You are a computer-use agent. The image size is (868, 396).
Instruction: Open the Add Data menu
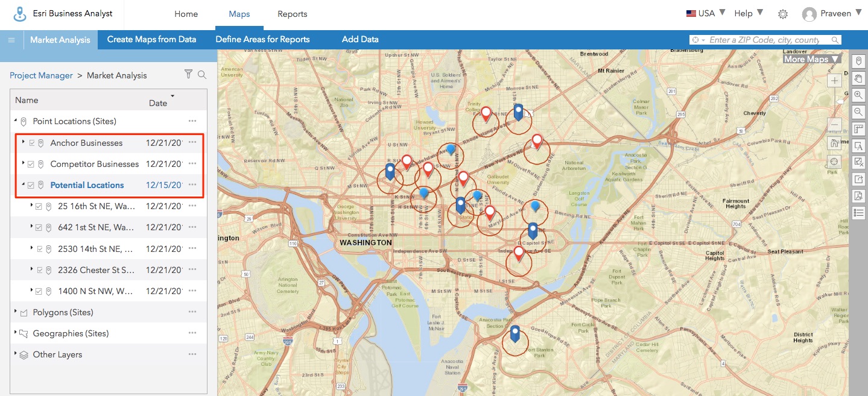360,40
